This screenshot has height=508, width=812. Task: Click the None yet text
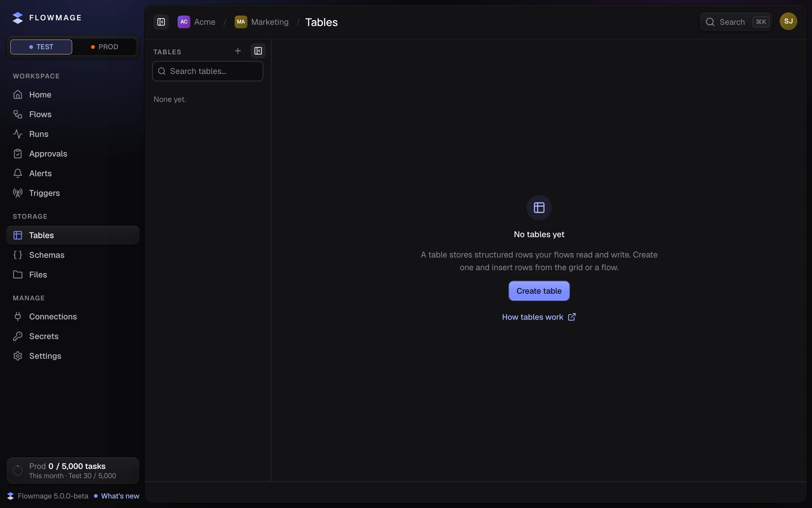(170, 99)
